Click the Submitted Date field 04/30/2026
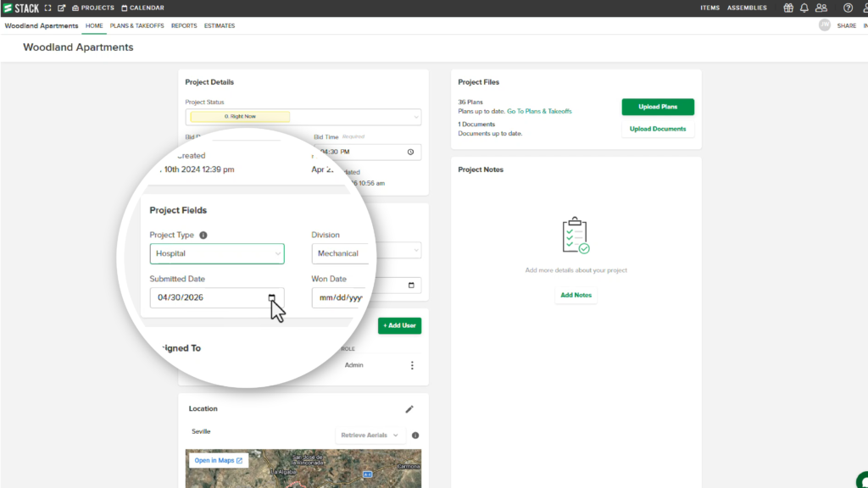This screenshot has width=868, height=488. [x=217, y=297]
